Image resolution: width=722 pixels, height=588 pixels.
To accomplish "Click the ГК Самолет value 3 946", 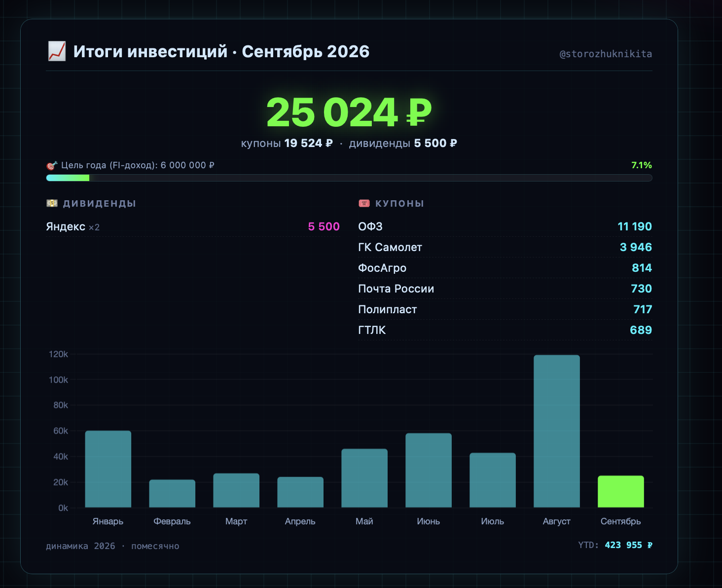I will pos(636,247).
